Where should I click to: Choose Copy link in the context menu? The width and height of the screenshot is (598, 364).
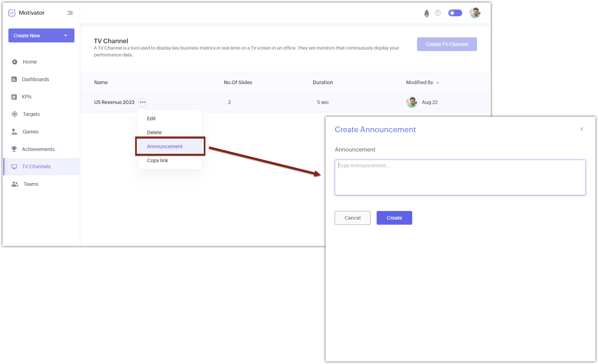click(x=157, y=160)
